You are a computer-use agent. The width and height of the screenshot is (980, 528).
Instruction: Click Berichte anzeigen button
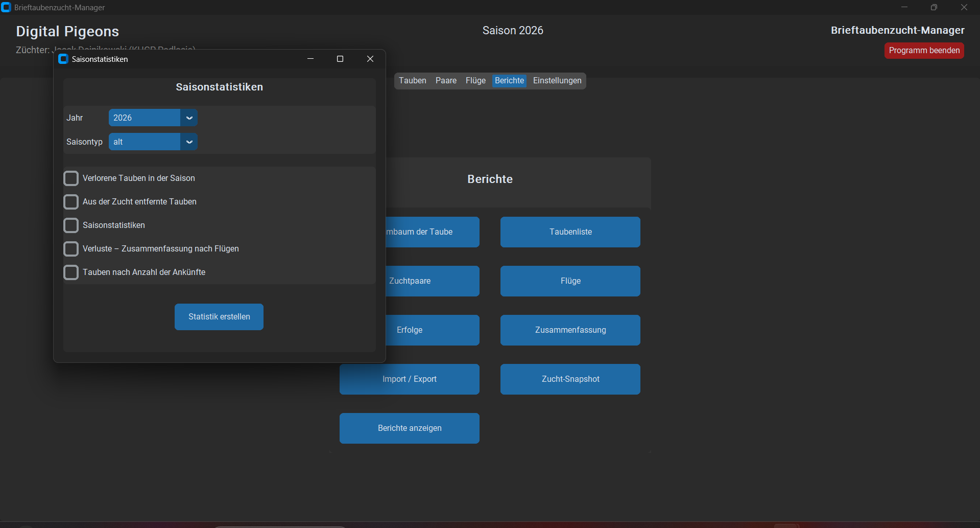pyautogui.click(x=410, y=428)
